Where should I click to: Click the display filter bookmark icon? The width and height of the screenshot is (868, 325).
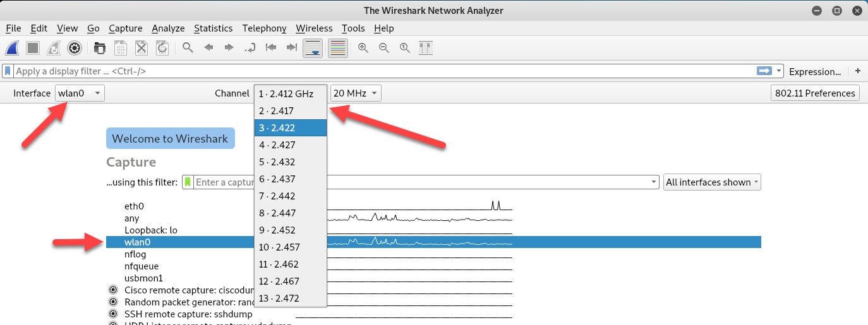coord(9,71)
